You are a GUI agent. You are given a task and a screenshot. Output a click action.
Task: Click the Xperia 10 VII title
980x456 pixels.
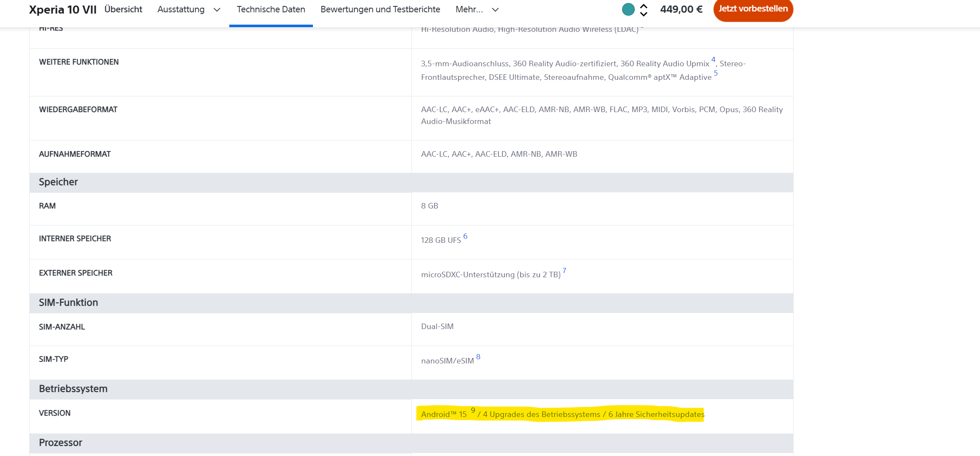tap(63, 10)
